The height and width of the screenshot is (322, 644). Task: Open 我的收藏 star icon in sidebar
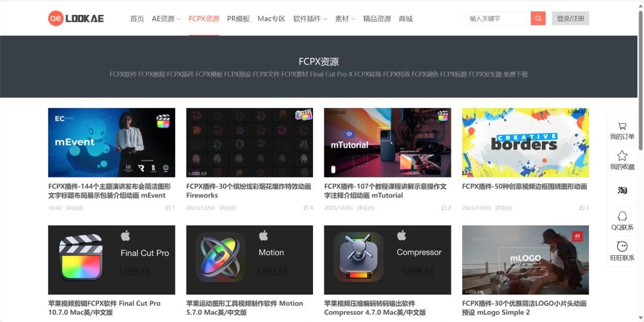(622, 156)
